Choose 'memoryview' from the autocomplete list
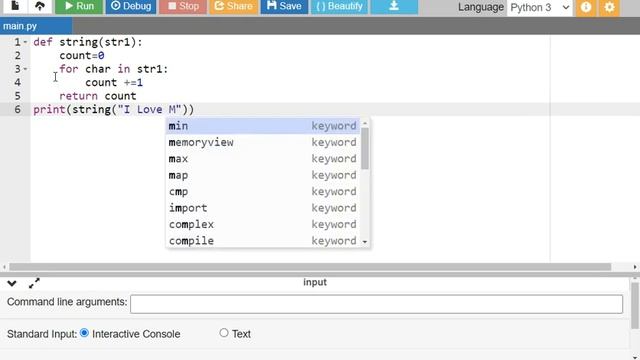 pos(262,142)
